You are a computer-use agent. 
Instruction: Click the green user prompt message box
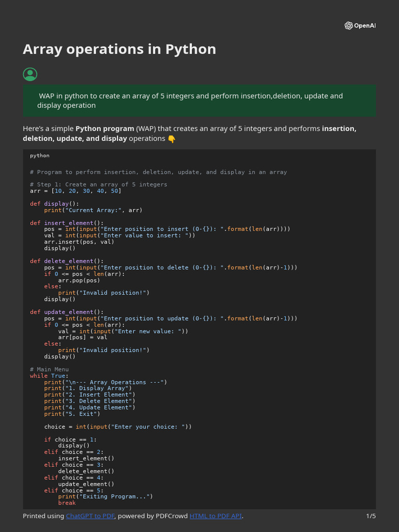pyautogui.click(x=199, y=101)
